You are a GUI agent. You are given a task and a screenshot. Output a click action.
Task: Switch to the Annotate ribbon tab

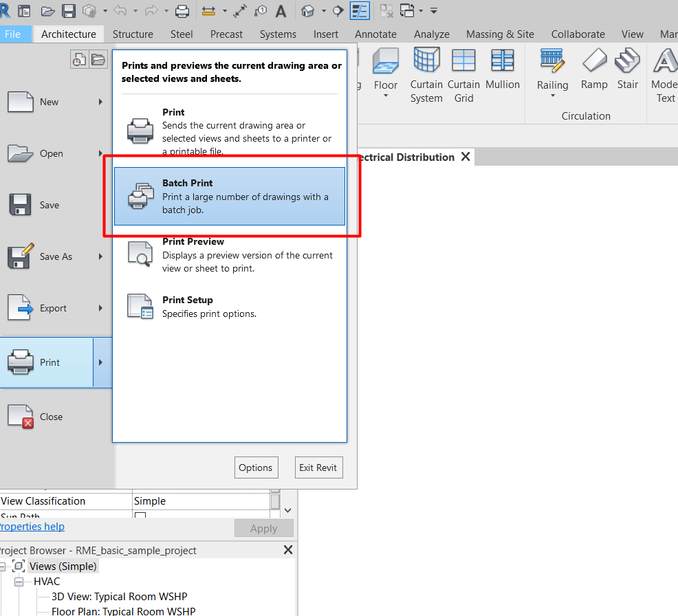pos(375,34)
